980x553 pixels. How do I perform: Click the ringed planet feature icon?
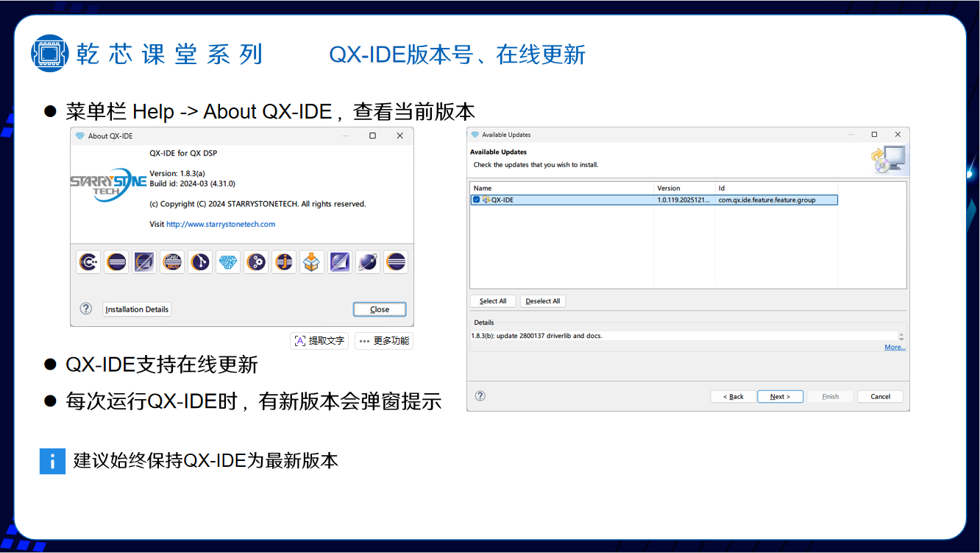(368, 262)
